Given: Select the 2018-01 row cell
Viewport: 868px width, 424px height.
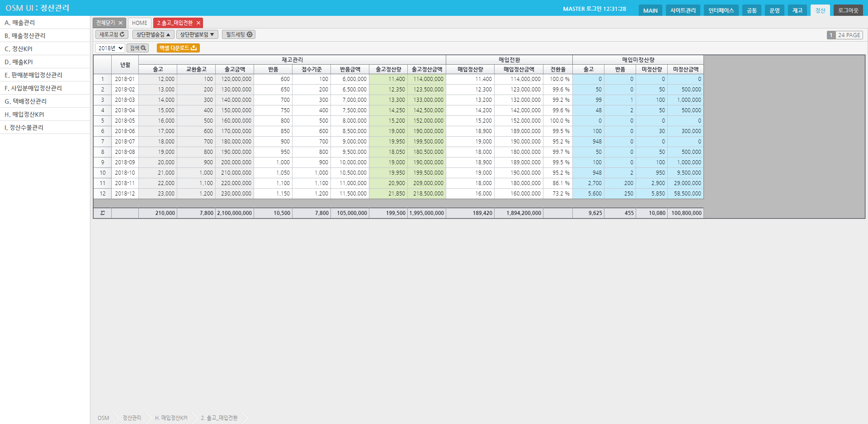Looking at the screenshot, I should [x=125, y=79].
